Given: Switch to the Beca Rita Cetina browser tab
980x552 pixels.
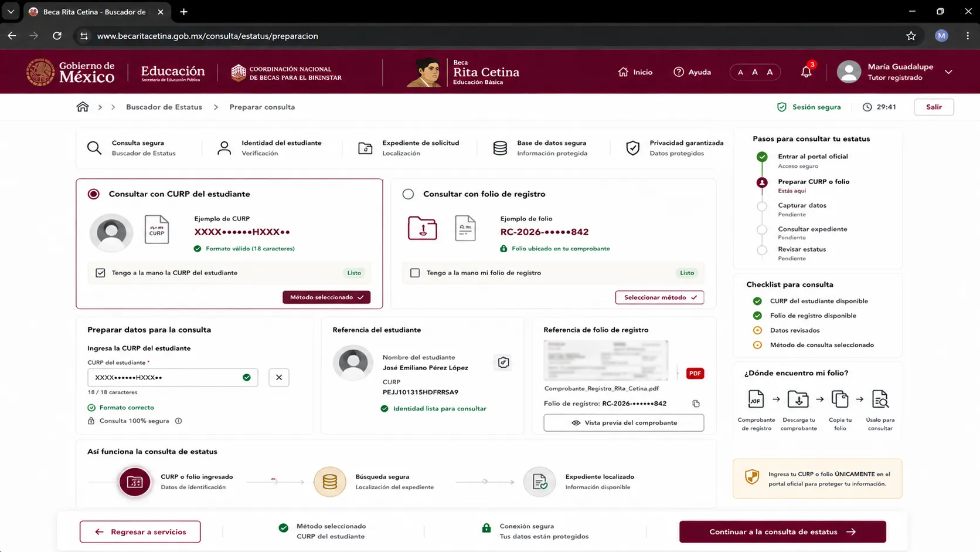Looking at the screenshot, I should (x=97, y=12).
